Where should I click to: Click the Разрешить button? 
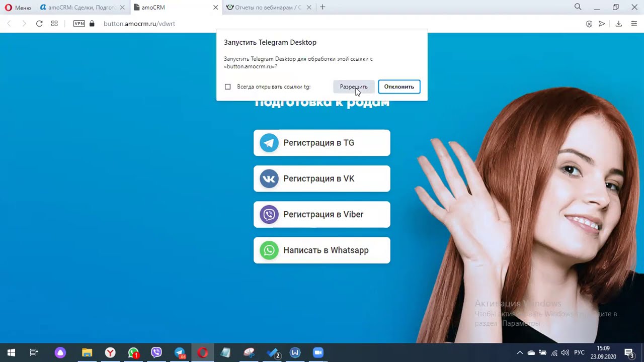click(354, 87)
